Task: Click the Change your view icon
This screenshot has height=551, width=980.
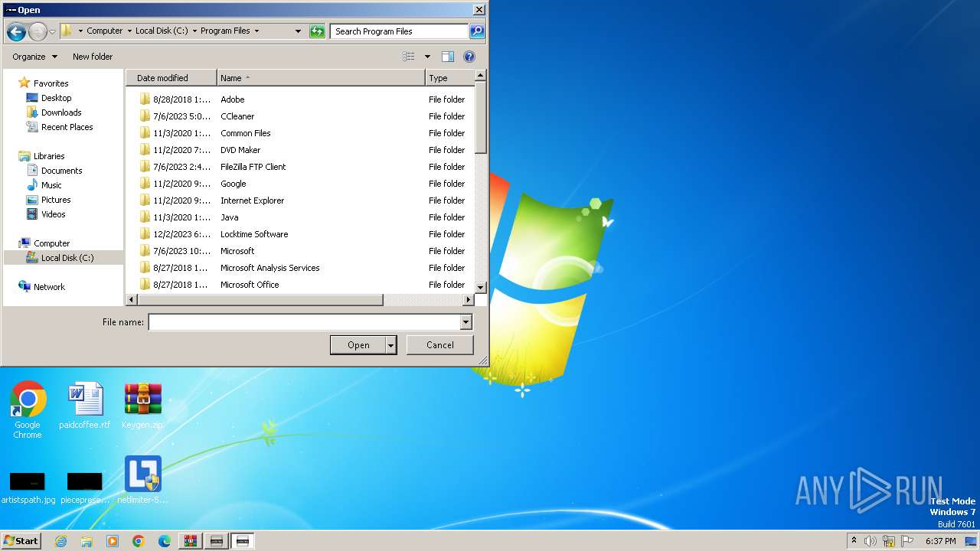Action: pos(409,57)
